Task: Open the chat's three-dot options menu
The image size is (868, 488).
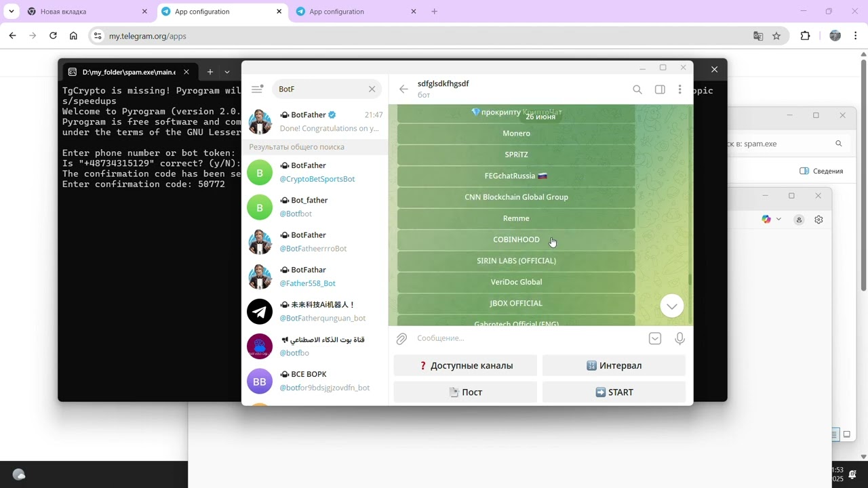Action: [679, 89]
